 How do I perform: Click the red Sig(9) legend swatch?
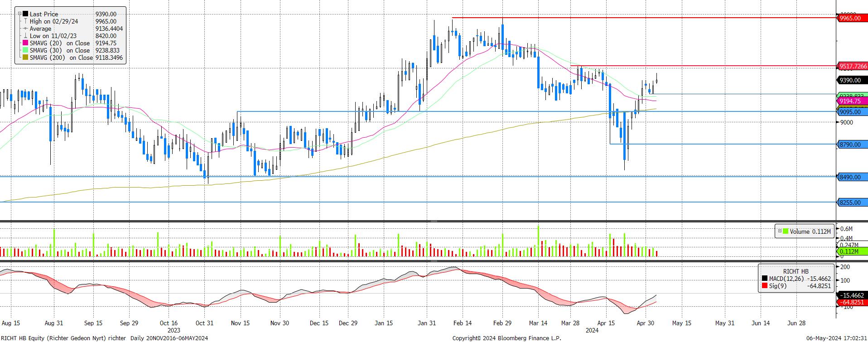click(765, 286)
